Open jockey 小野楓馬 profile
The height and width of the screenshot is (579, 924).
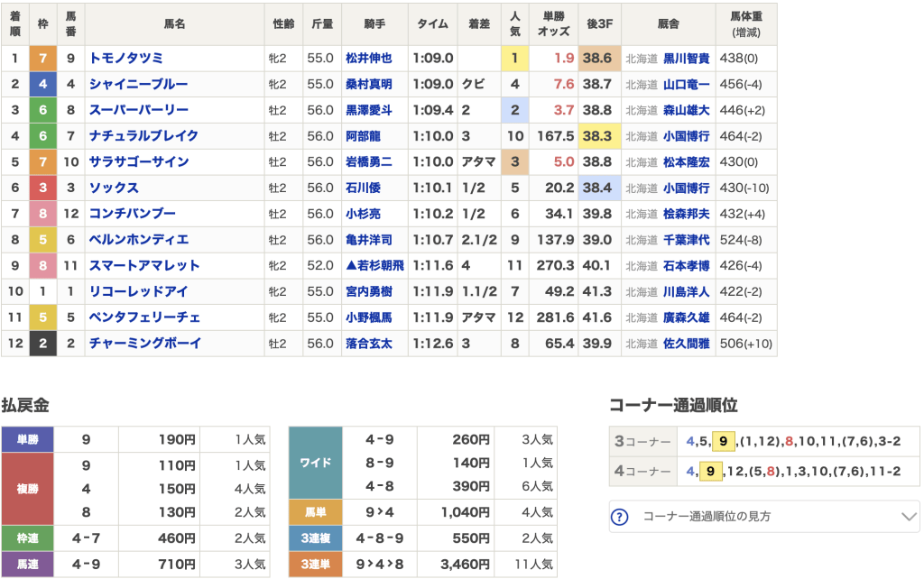(x=369, y=317)
